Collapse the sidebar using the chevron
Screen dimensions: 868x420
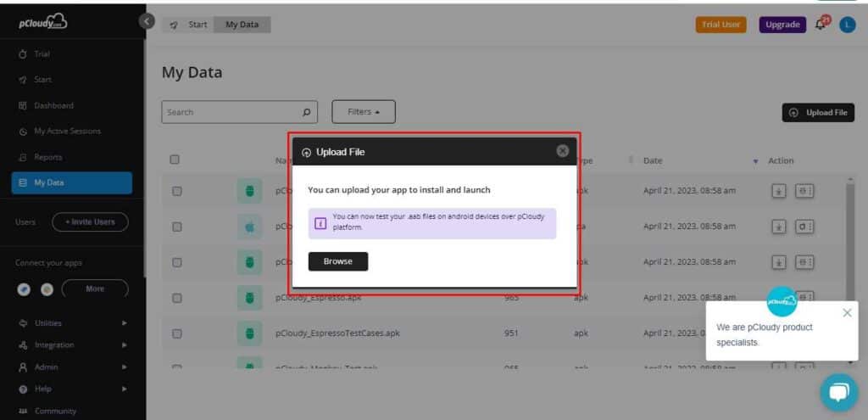point(147,21)
